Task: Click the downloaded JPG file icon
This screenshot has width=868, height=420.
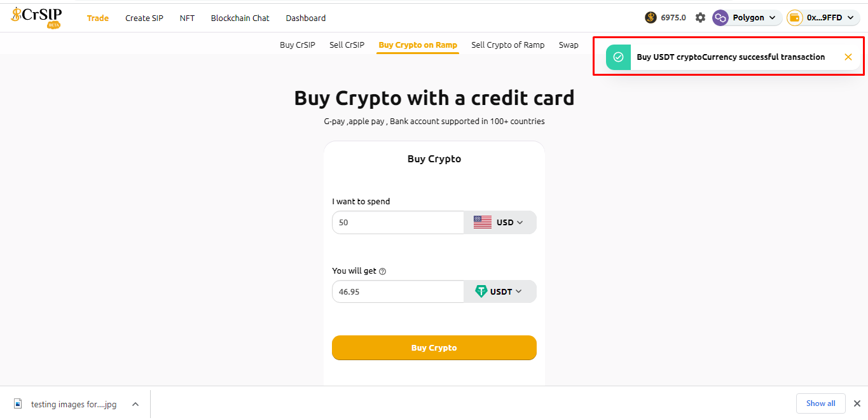Action: tap(18, 404)
